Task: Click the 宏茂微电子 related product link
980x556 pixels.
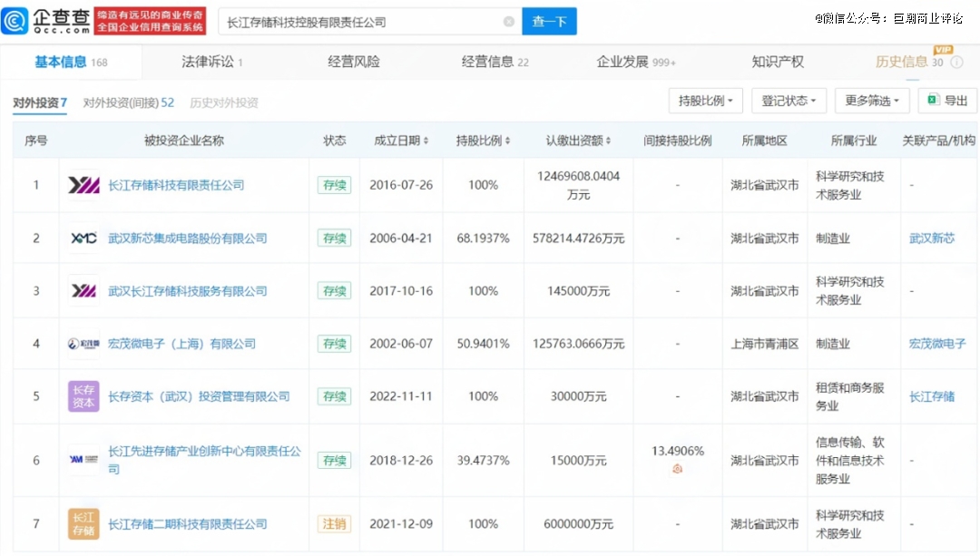Action: (937, 344)
